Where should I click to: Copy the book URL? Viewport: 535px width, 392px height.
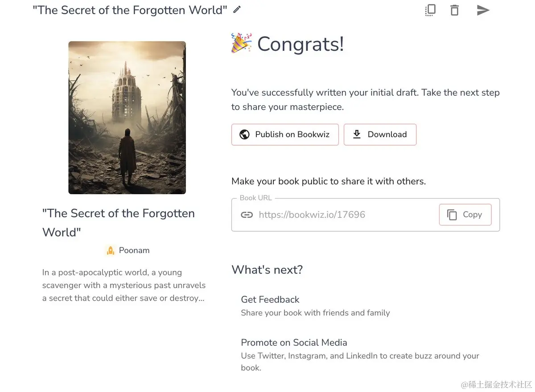(x=465, y=215)
